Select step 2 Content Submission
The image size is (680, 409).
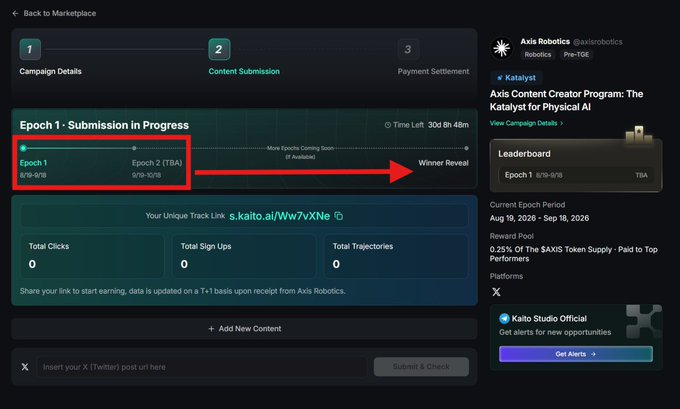coord(219,49)
